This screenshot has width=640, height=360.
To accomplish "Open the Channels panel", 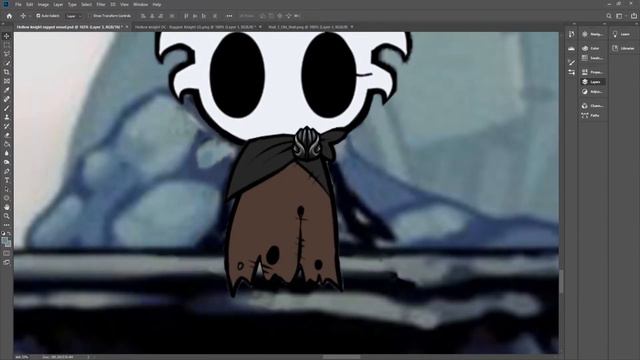I will (x=593, y=106).
